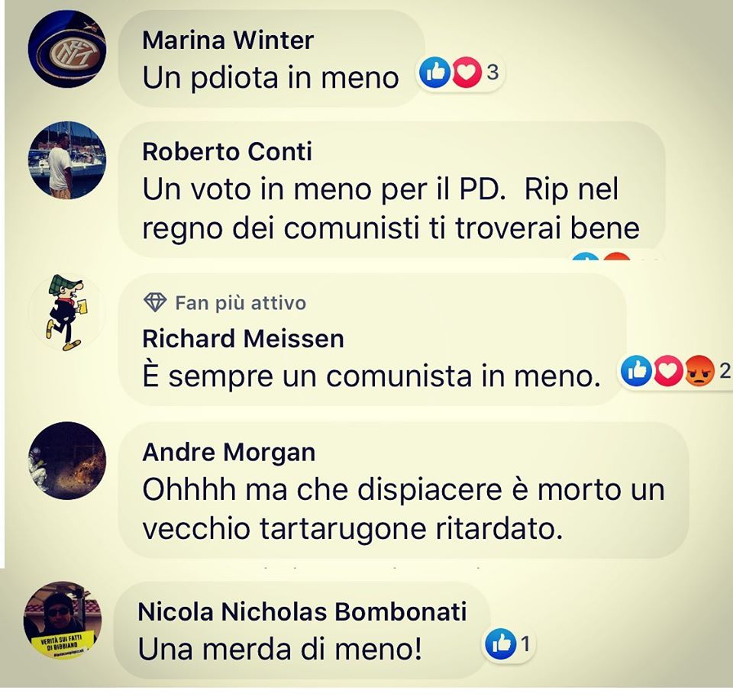Open Richard Meissen's profile via name
This screenshot has width=733, height=700.
[243, 339]
